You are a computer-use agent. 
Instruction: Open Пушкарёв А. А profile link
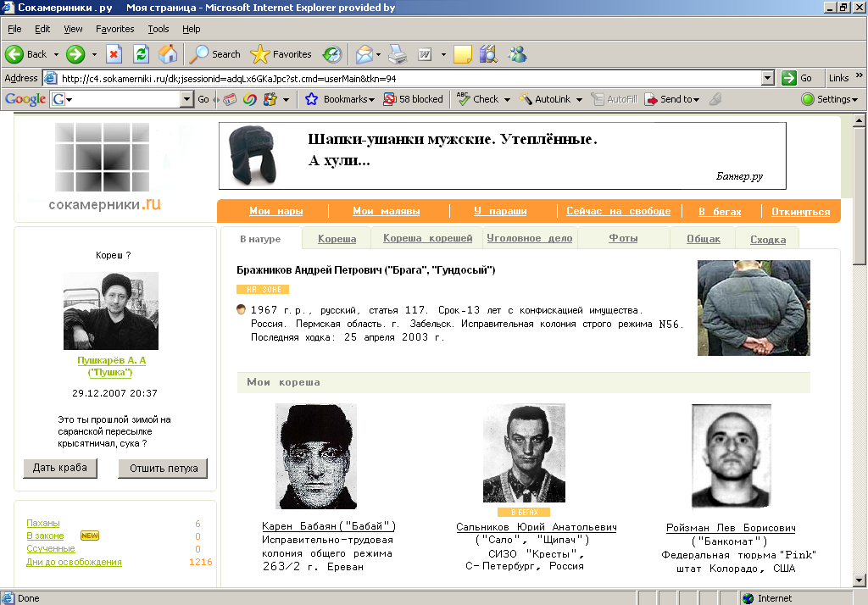point(111,366)
